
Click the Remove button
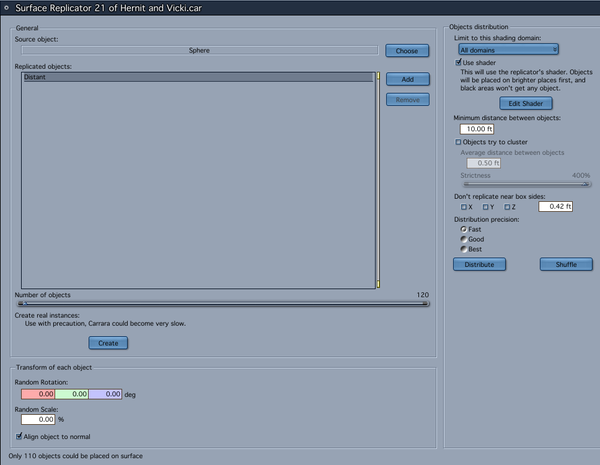click(408, 100)
